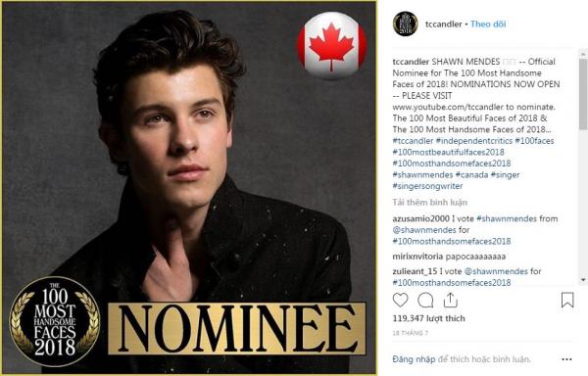Screen dimensions: 588x376
Task: View the 119,347 lượt thích likes list
Action: [428, 318]
